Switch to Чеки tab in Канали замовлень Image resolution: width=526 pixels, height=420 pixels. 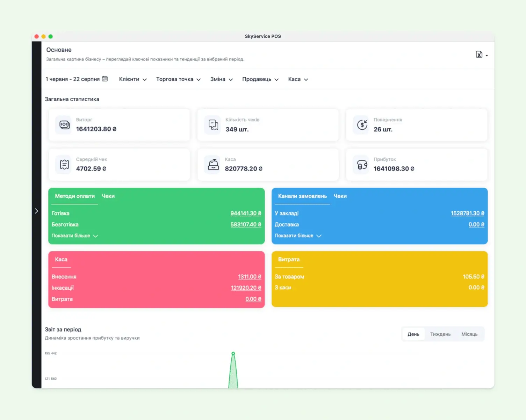[340, 196]
